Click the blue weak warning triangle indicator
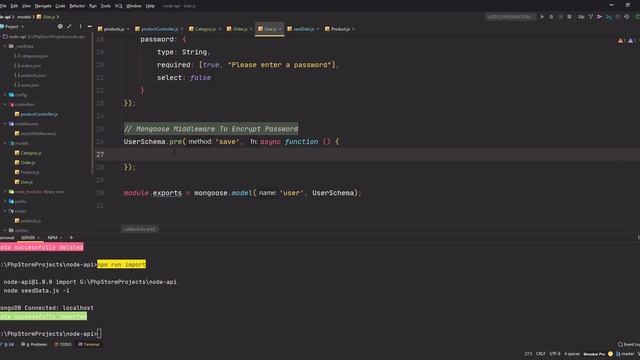 (x=631, y=40)
